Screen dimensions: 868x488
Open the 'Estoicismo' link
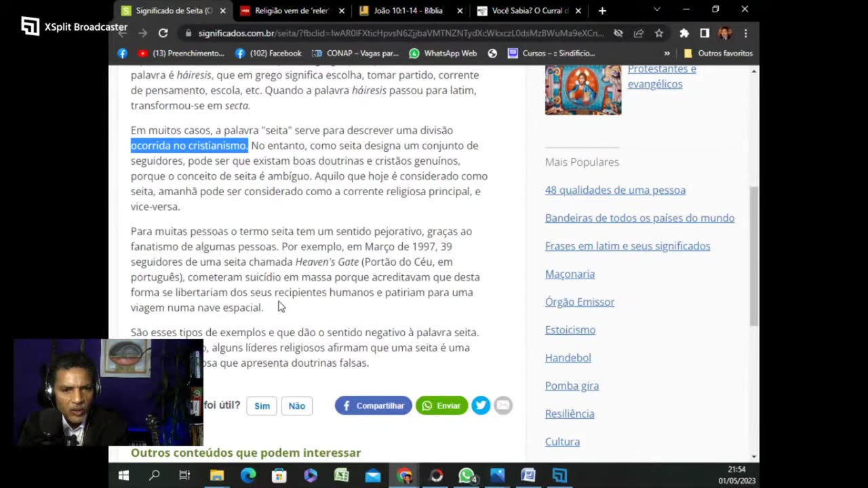coord(570,329)
